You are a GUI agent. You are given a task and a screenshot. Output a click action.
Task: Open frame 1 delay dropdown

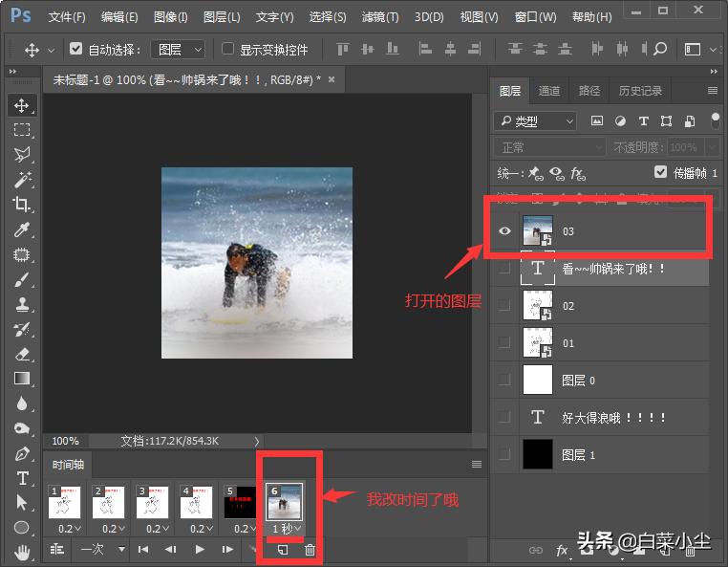(x=69, y=529)
